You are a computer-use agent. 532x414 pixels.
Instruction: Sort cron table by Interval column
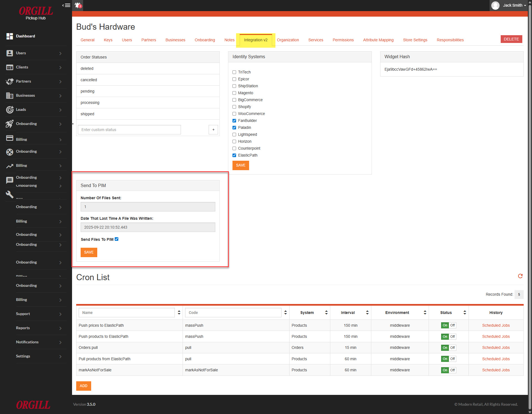[367, 313]
